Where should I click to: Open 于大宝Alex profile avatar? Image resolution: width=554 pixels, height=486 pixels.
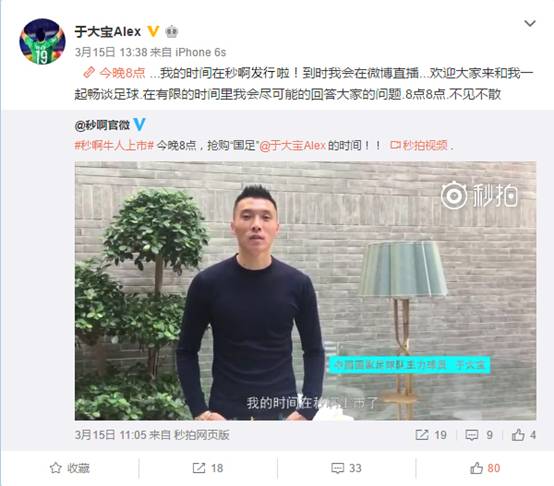pyautogui.click(x=42, y=41)
